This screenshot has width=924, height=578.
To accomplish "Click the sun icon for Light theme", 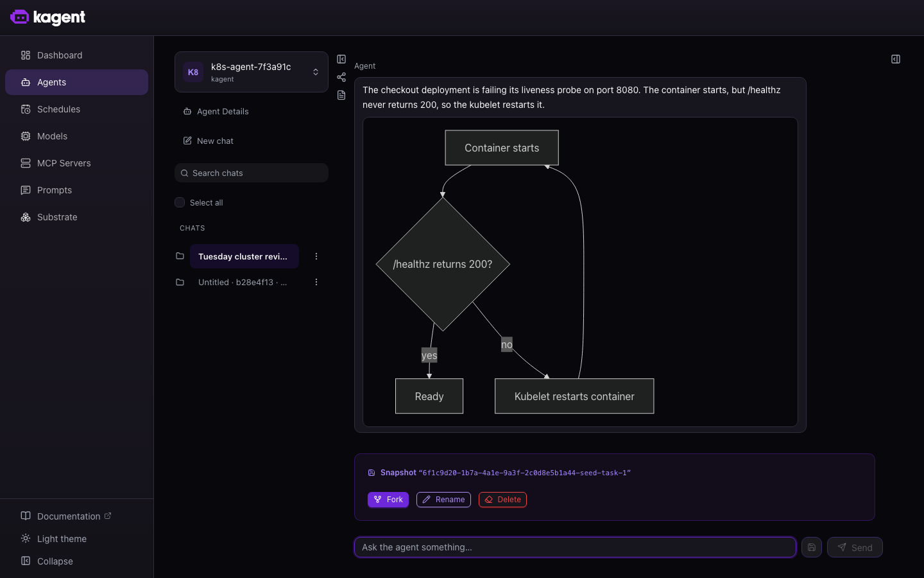I will tap(26, 538).
